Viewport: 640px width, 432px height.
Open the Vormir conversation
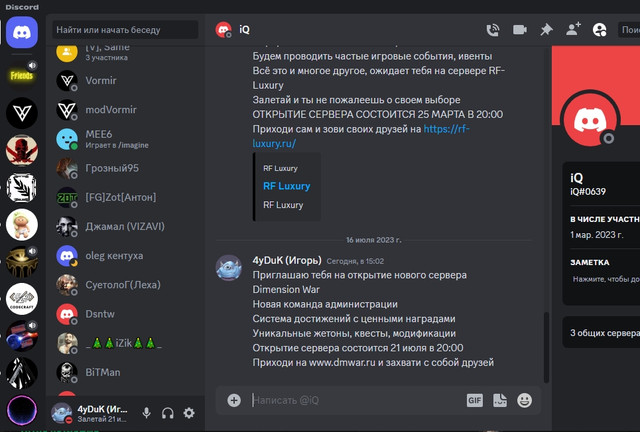coord(127,80)
